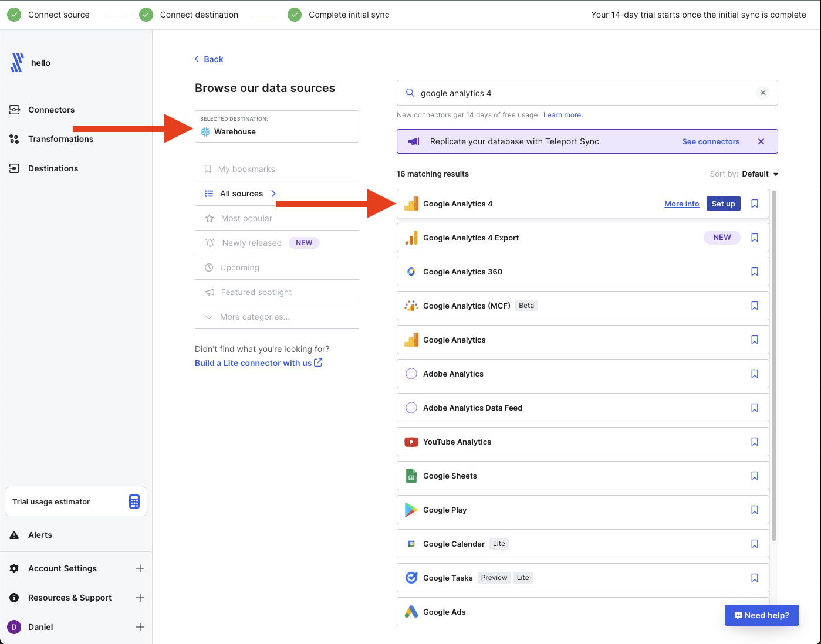
Task: Expand Daniel user menu with plus button
Action: click(140, 627)
